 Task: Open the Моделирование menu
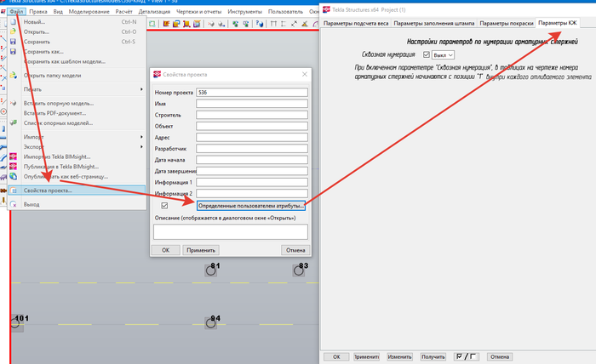click(89, 12)
